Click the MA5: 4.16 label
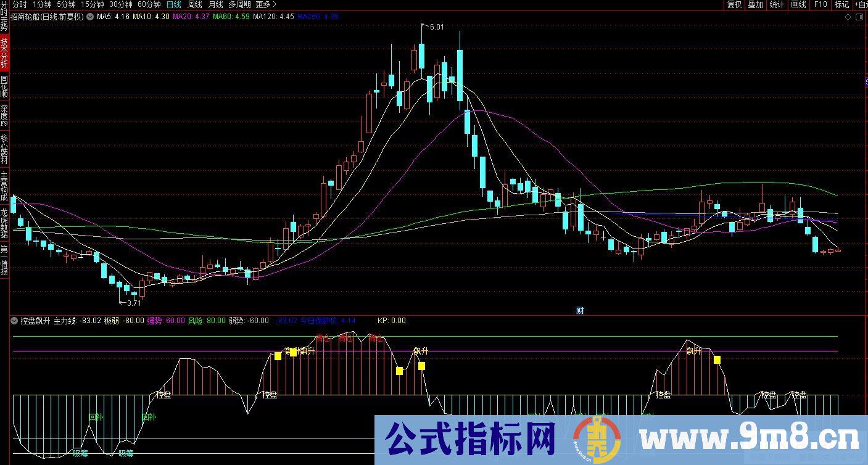 point(113,17)
